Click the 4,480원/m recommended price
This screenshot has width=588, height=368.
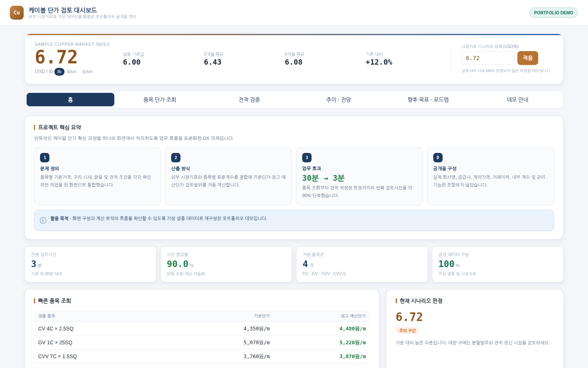click(x=352, y=329)
